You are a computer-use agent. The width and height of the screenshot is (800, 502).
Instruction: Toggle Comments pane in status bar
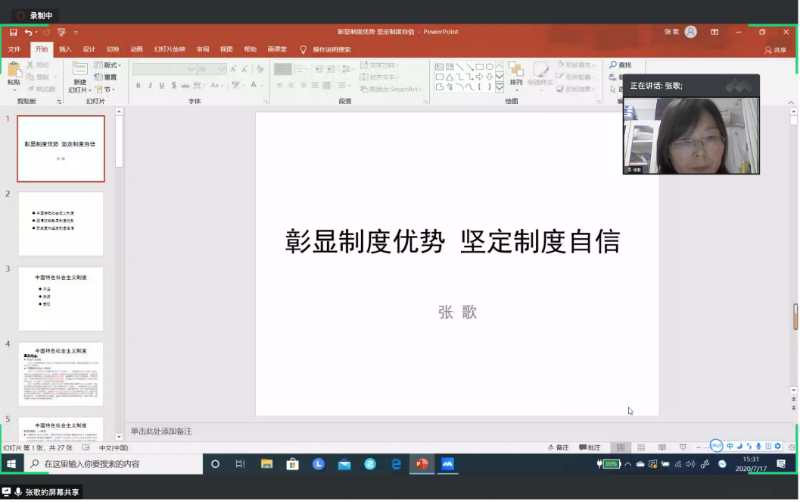point(590,447)
